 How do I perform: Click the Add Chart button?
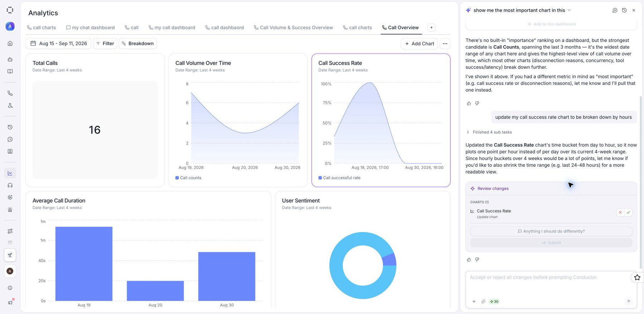(x=419, y=44)
